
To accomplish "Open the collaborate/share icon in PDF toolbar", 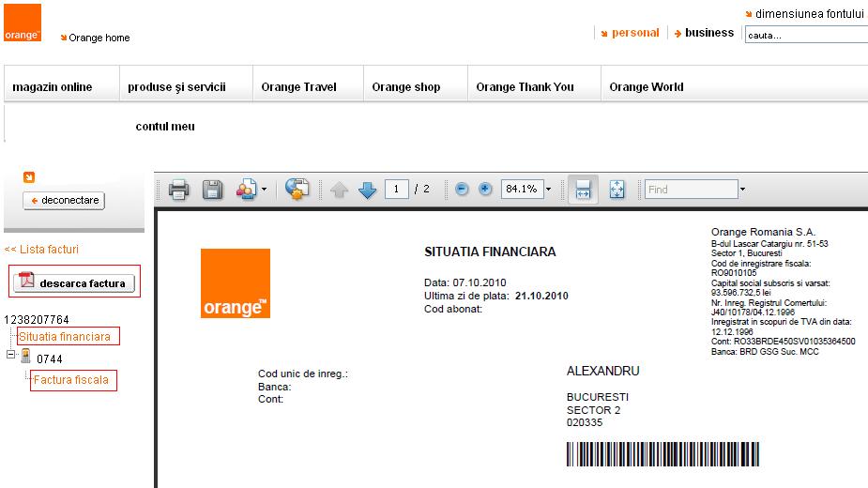I will [247, 190].
